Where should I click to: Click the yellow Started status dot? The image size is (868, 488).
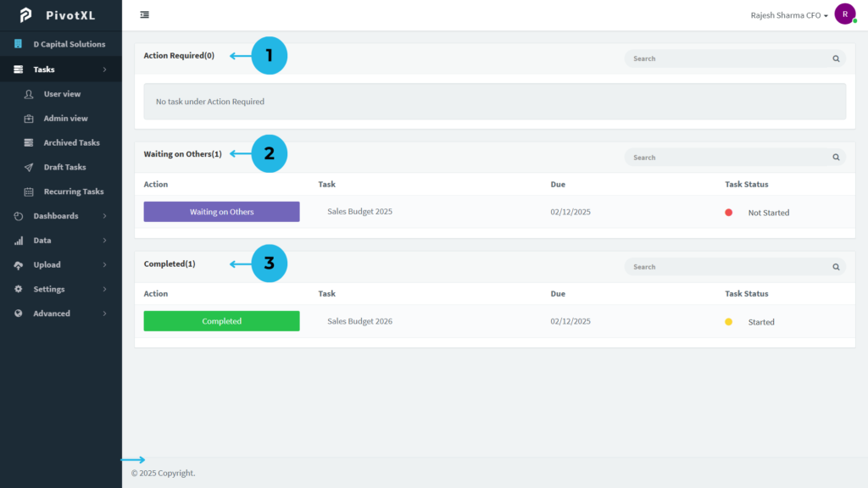tap(728, 322)
